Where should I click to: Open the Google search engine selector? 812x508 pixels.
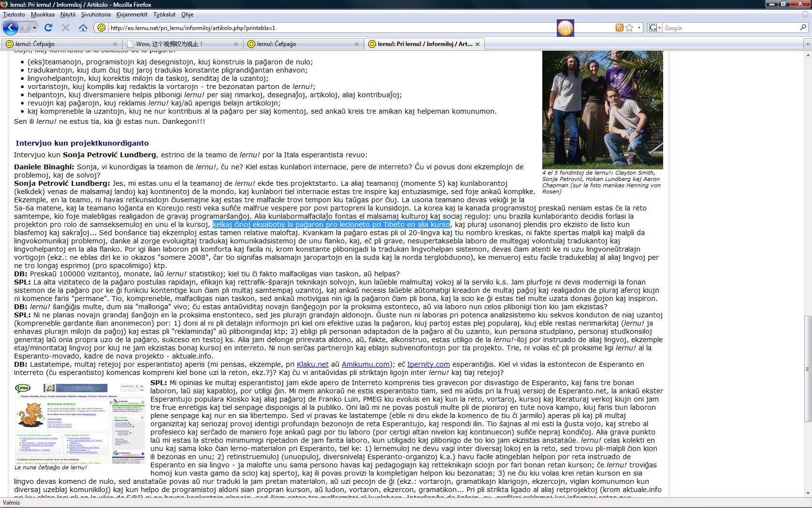(x=654, y=28)
